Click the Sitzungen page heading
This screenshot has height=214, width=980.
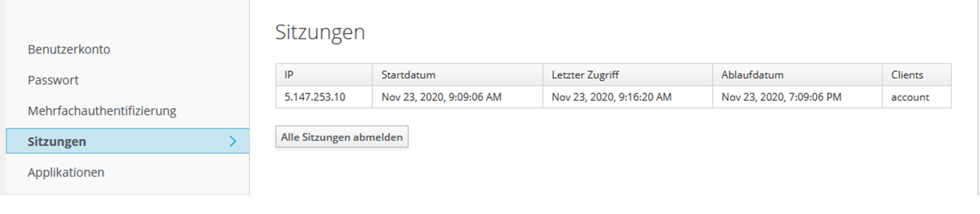point(320,32)
